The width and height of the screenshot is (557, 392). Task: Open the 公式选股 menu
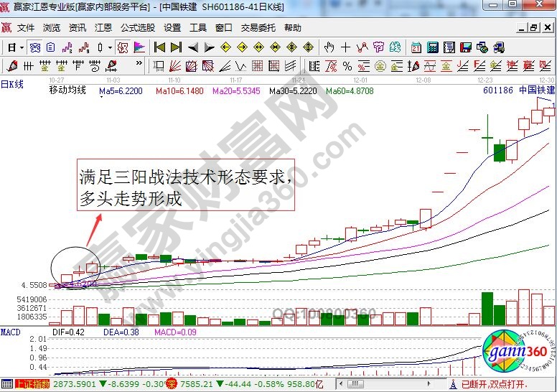137,28
